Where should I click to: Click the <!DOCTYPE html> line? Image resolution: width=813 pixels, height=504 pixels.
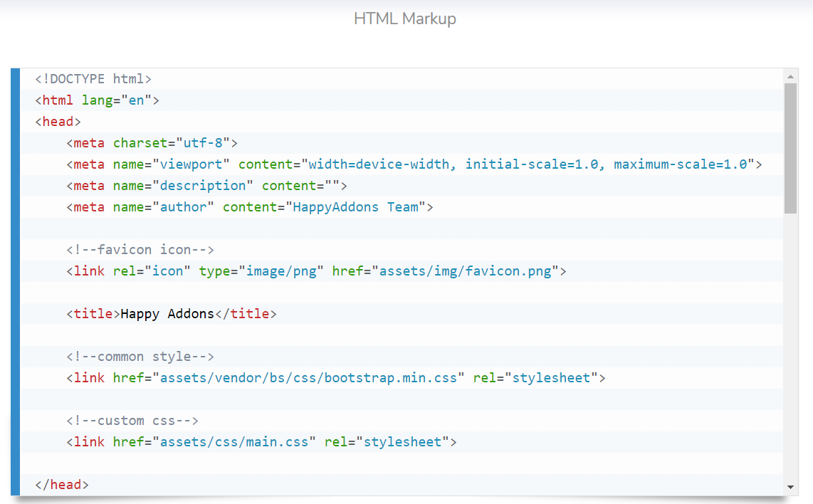click(93, 79)
